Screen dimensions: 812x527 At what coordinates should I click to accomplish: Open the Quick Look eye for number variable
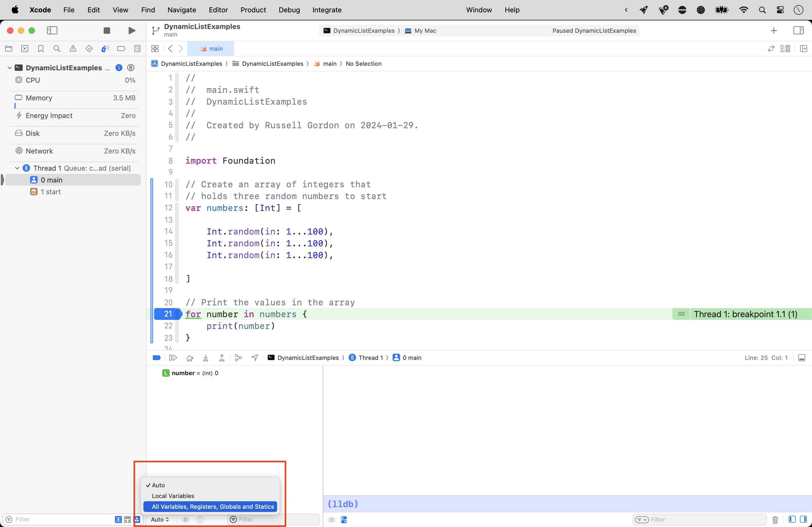coord(186,519)
